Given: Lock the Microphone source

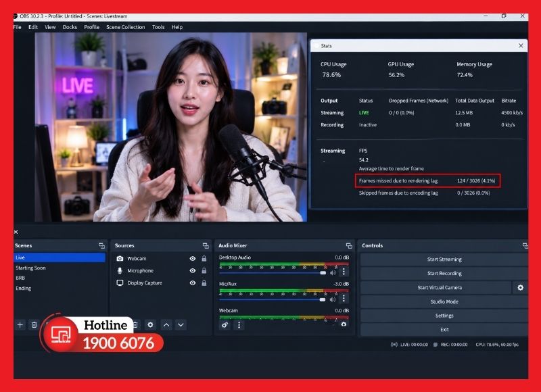Looking at the screenshot, I should tap(204, 270).
